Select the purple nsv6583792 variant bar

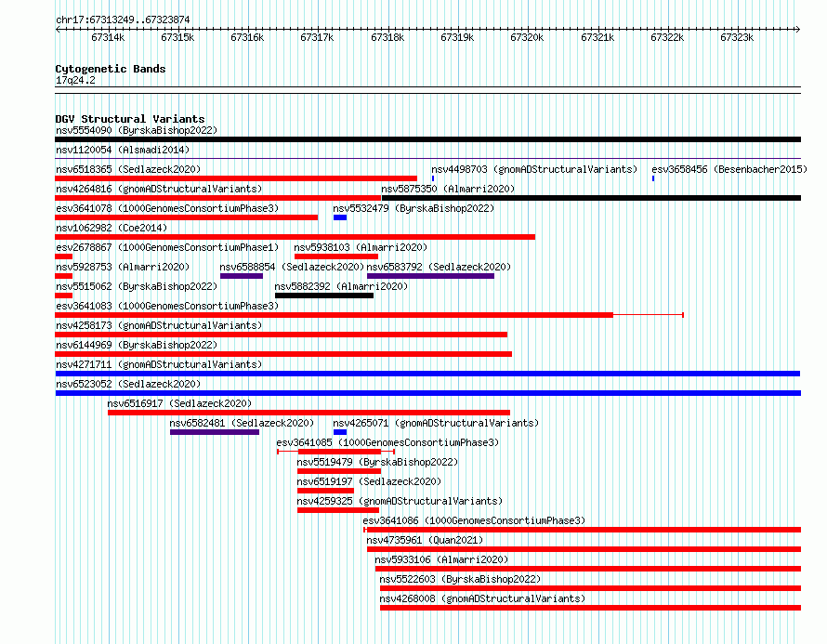[431, 276]
